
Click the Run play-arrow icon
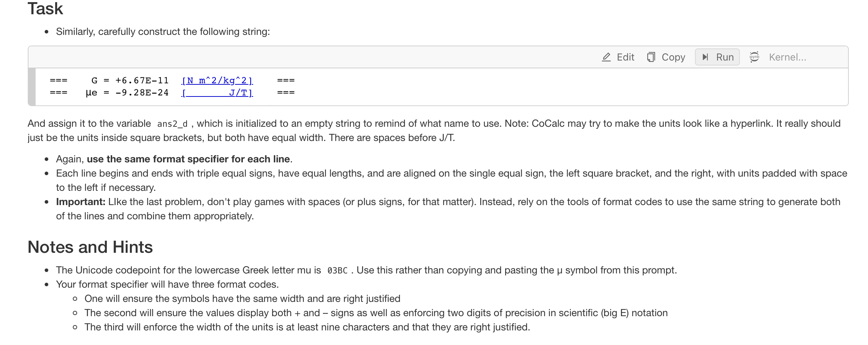tap(705, 57)
